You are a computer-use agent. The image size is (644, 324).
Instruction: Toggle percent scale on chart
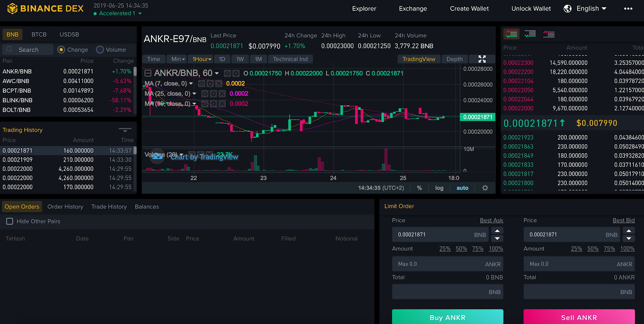419,188
